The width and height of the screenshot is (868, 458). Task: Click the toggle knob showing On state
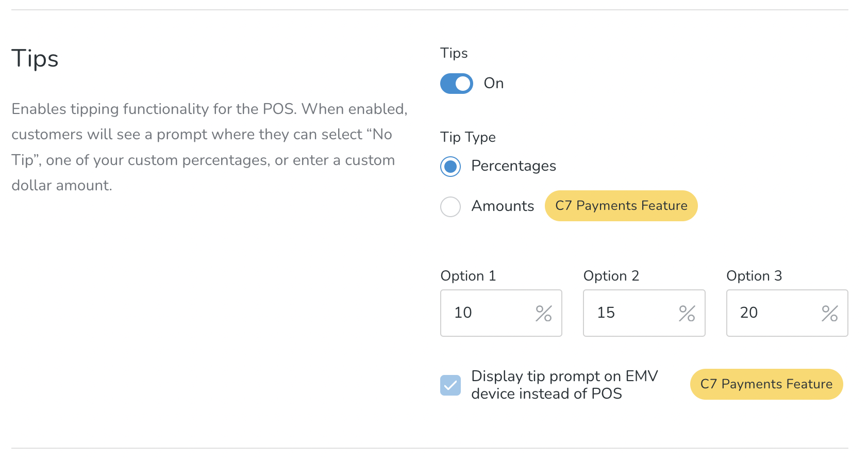click(463, 84)
